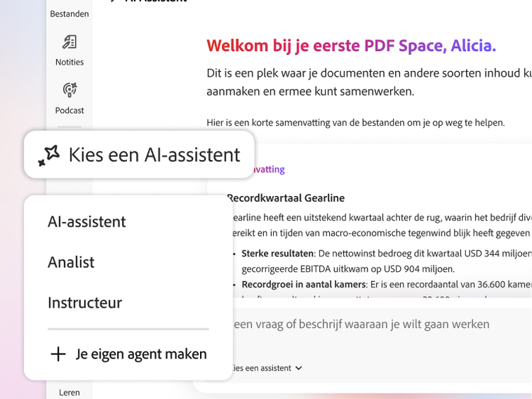This screenshot has width=532, height=399.
Task: Open Bestanden in the left sidebar
Action: point(70,14)
